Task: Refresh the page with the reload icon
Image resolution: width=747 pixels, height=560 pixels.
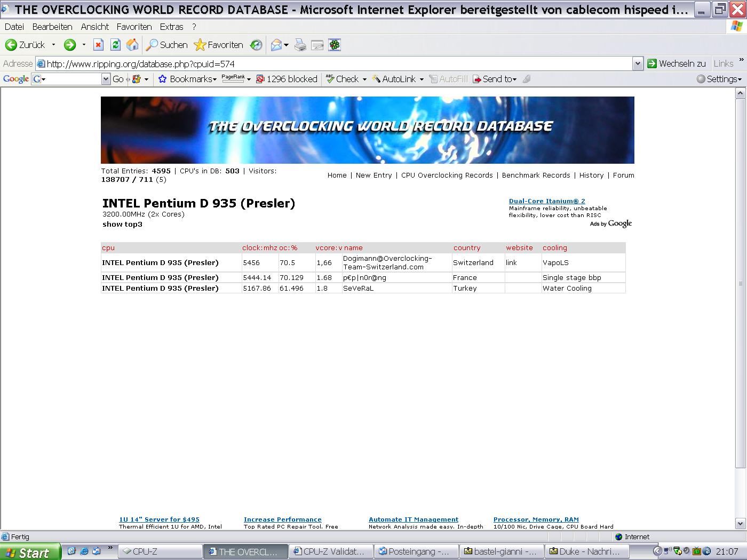Action: 115,45
